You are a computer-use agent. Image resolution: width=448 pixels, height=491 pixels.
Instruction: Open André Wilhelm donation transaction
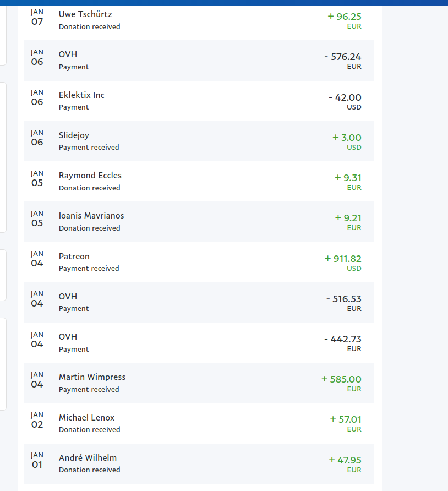(199, 464)
